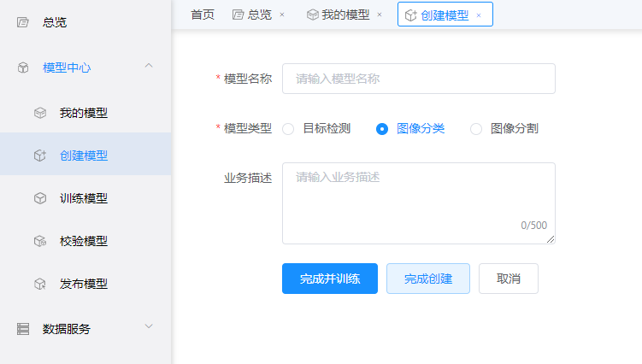Focus the 模型名称 input field

(x=419, y=79)
